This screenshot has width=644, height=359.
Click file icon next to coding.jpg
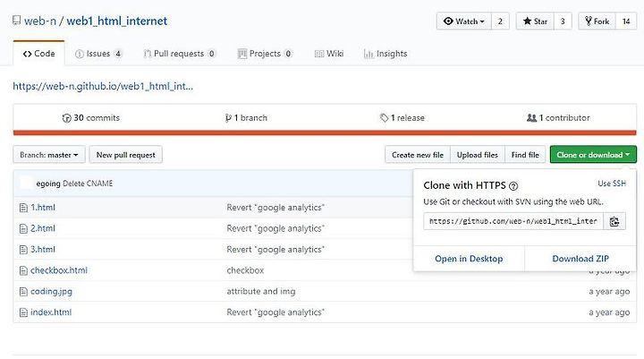[x=23, y=292]
